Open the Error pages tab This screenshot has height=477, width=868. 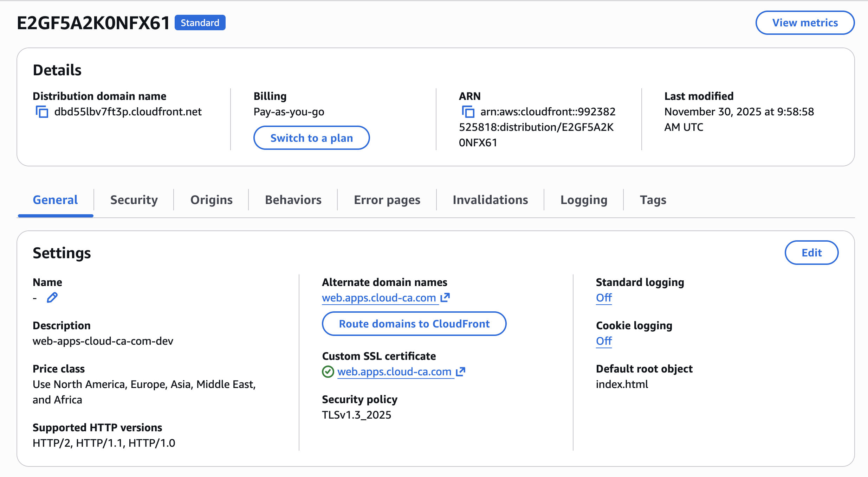(x=387, y=199)
